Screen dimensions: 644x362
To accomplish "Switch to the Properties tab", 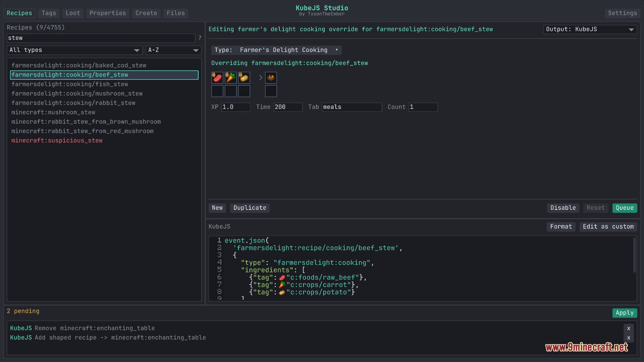I will click(x=108, y=13).
